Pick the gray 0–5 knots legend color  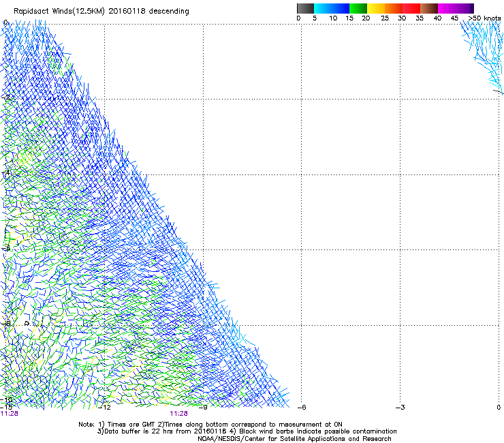tap(305, 8)
